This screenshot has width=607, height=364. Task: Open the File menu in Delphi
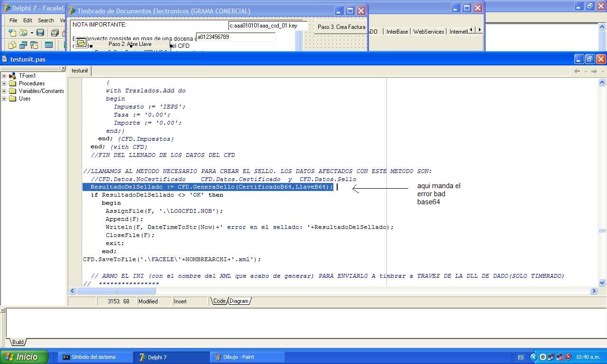pyautogui.click(x=13, y=20)
